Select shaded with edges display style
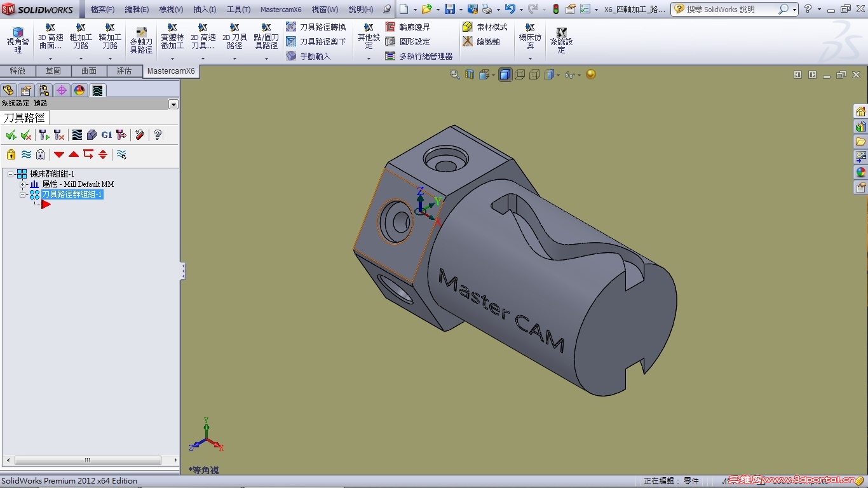This screenshot has width=868, height=488. coord(505,75)
